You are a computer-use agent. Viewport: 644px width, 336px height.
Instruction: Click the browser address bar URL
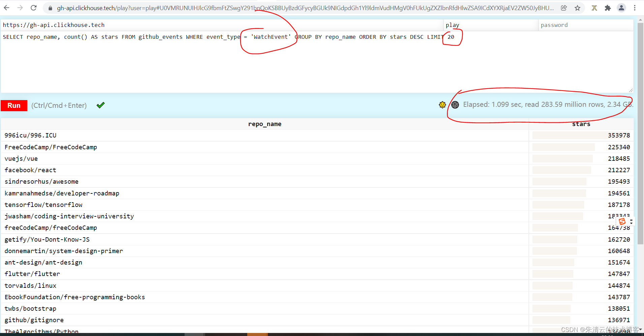tap(305, 8)
